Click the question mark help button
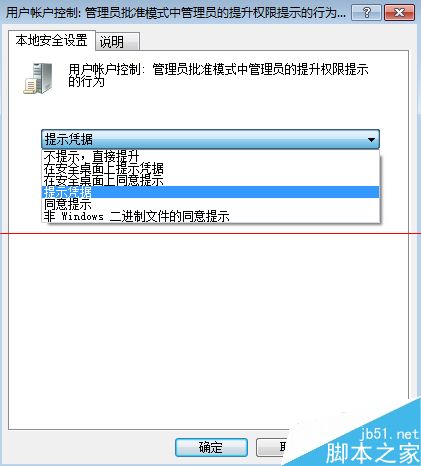Screen dimensions: 421x466 pyautogui.click(x=366, y=13)
